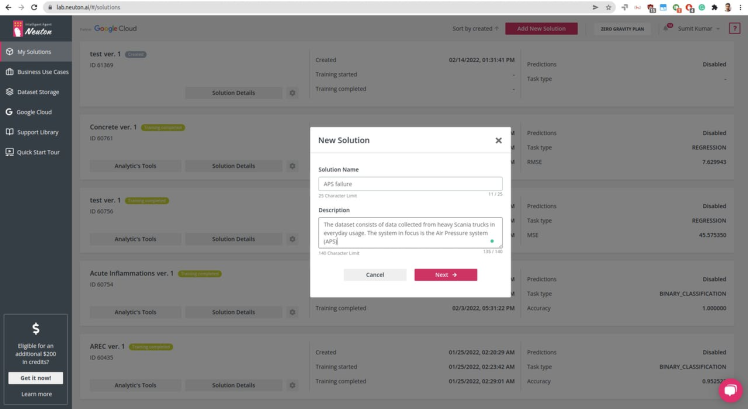Screen dimensions: 748x409
Task: Open Google Cloud in the sidebar
Action: pyautogui.click(x=36, y=112)
